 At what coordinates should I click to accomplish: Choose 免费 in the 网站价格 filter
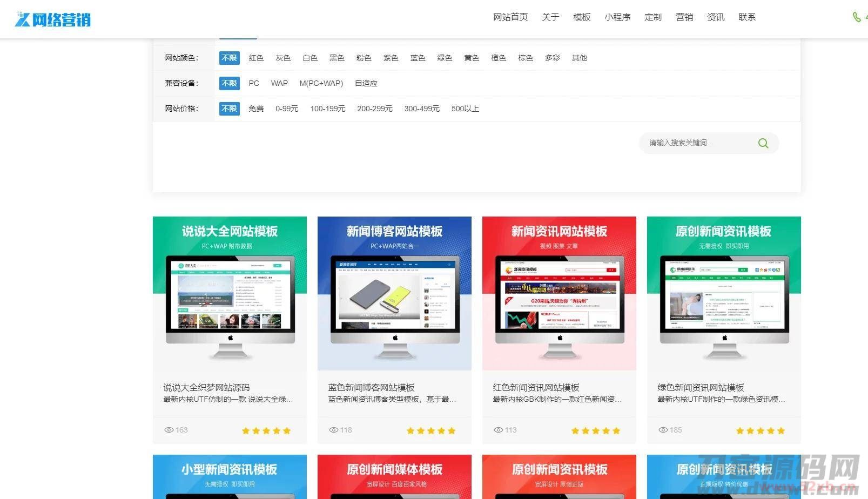(256, 109)
